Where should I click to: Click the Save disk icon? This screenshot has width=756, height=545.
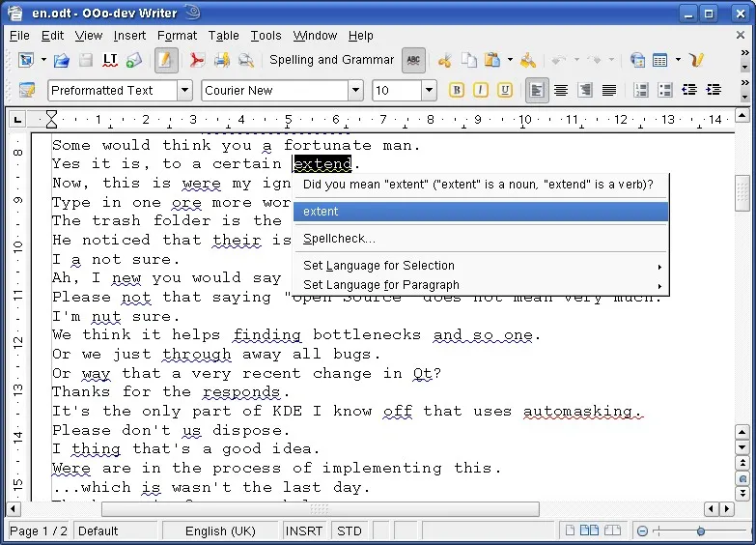point(86,60)
